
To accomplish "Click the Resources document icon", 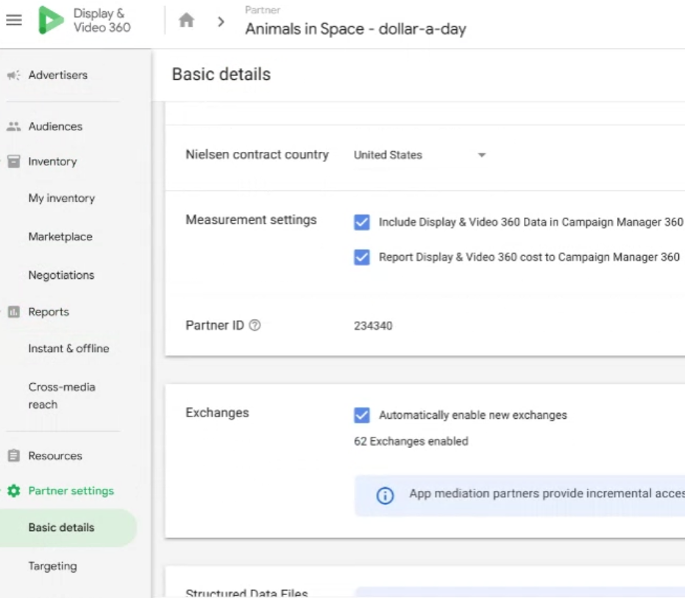I will coord(13,456).
